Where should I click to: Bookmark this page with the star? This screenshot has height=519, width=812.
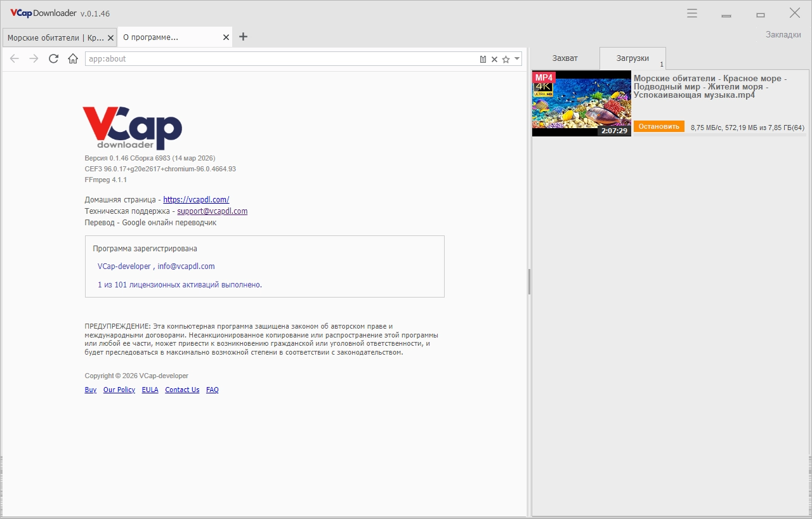click(506, 59)
